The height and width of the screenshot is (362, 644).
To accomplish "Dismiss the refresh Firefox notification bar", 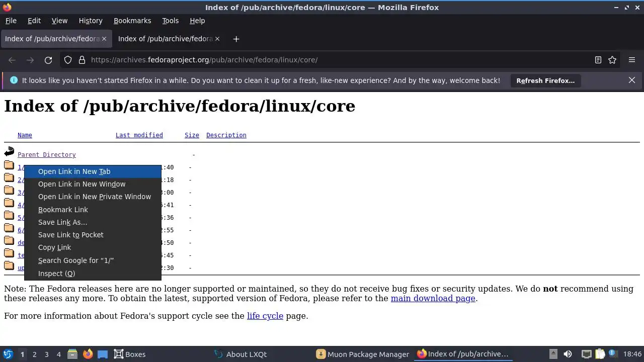I will coord(632,80).
